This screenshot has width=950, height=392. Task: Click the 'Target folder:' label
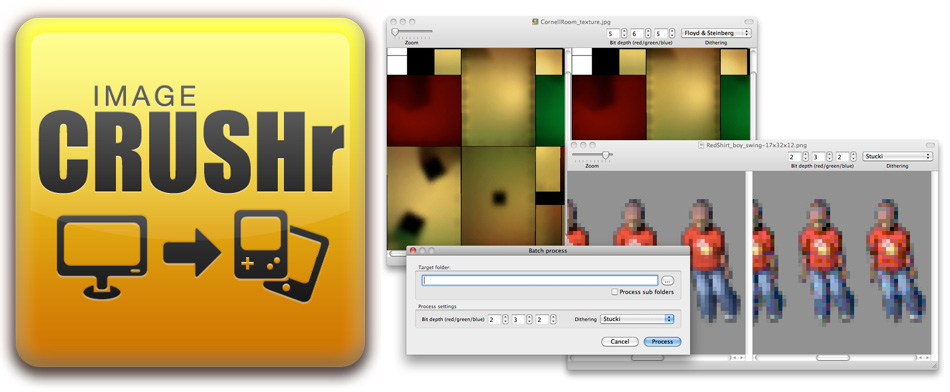coord(434,267)
